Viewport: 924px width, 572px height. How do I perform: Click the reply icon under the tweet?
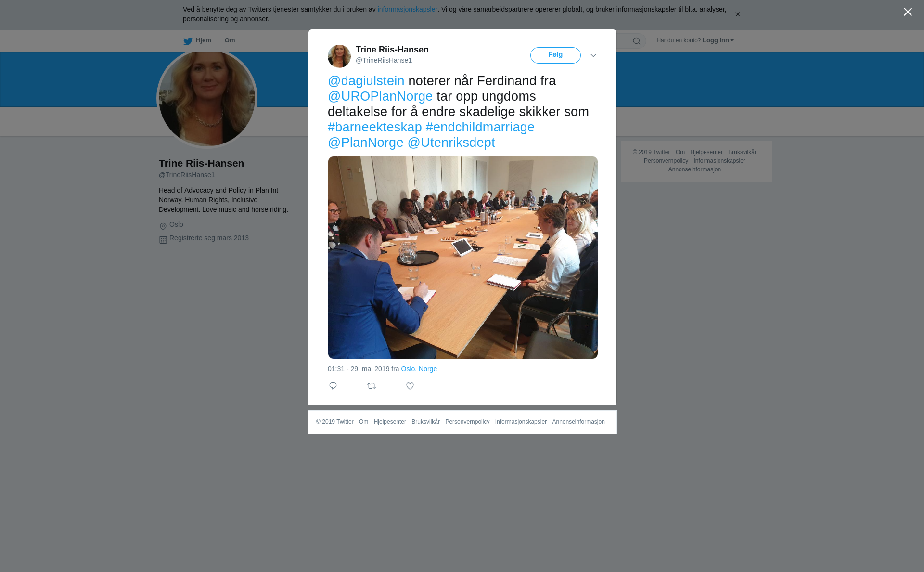tap(333, 386)
